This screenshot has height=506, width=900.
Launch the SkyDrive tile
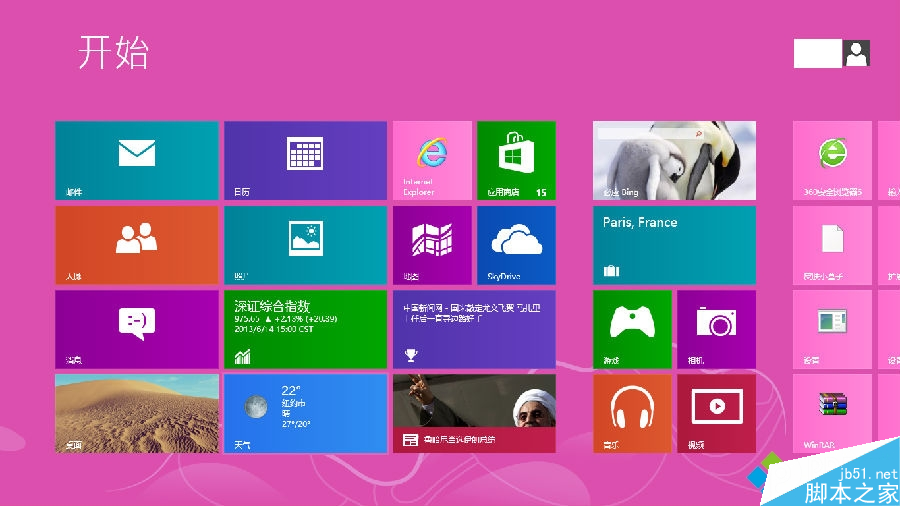(x=516, y=244)
